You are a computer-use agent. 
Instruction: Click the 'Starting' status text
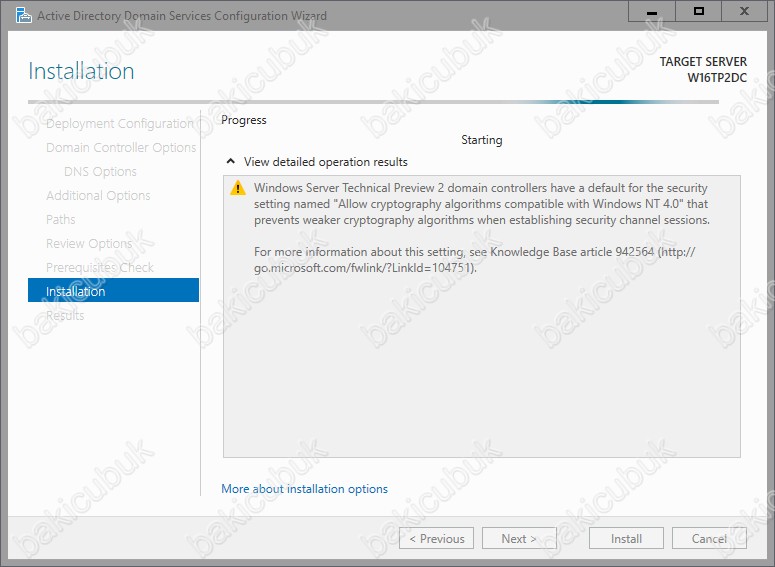click(x=481, y=140)
